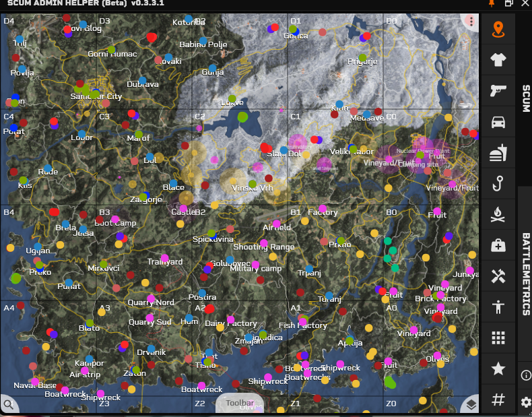Open the crafting tools (hammer) category
Image resolution: width=532 pixels, height=417 pixels.
click(x=498, y=276)
